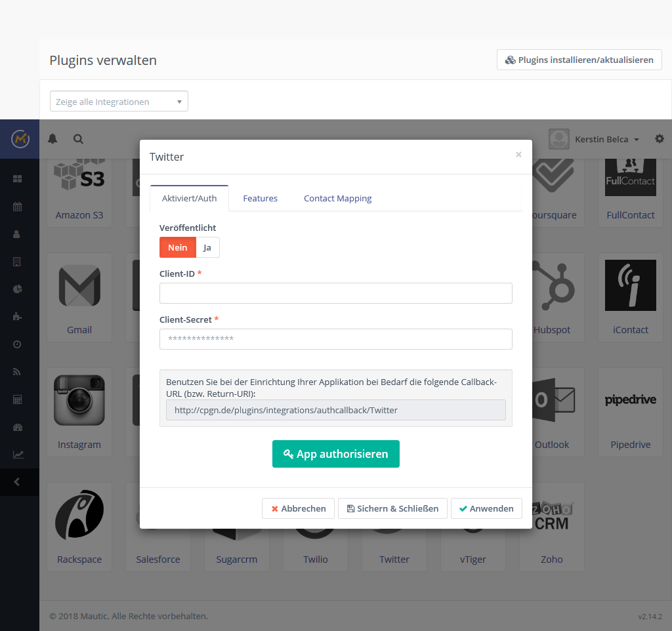Click the App authorisieren button

pos(335,454)
